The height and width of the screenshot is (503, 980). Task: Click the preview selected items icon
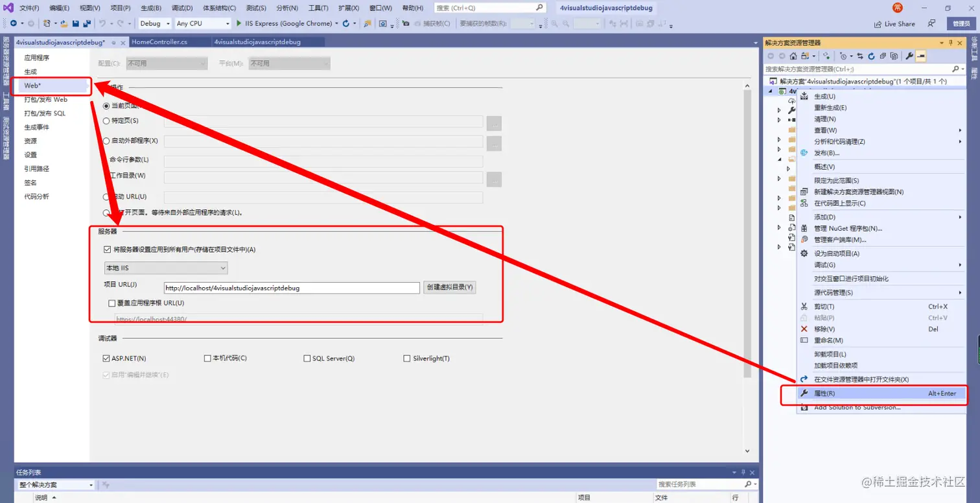920,56
